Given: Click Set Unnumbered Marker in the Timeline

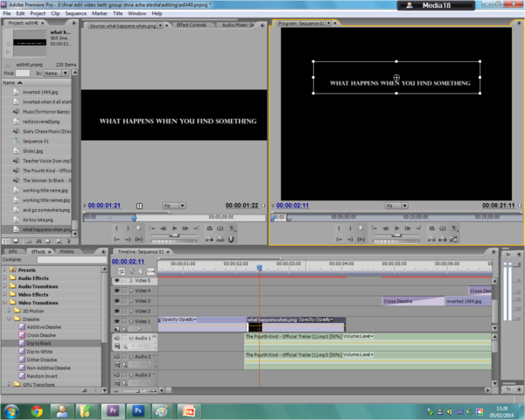Looking at the screenshot, I should click(141, 271).
